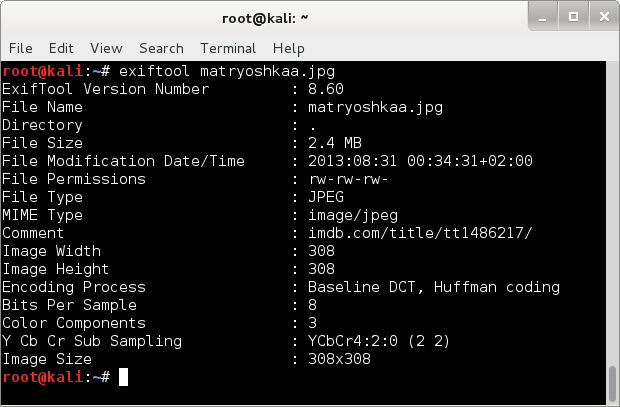Image resolution: width=620 pixels, height=407 pixels.
Task: Click the root@kali title bar
Action: click(265, 18)
